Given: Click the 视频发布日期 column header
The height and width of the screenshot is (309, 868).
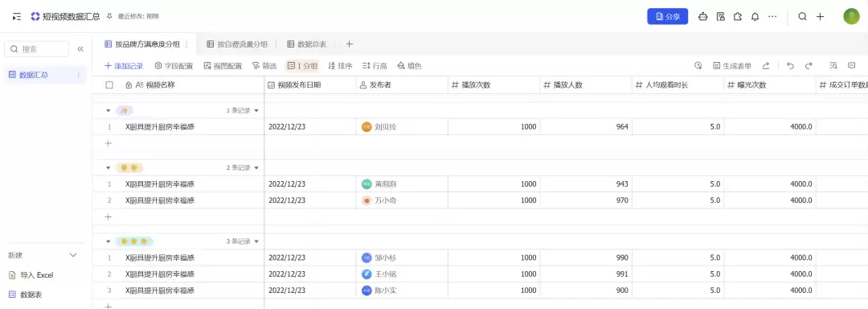Looking at the screenshot, I should point(310,84).
